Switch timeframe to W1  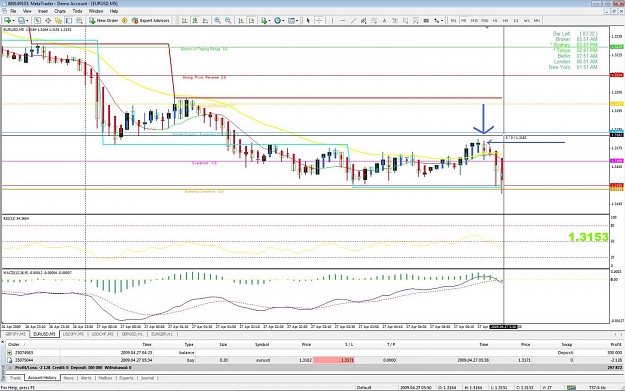(x=526, y=20)
